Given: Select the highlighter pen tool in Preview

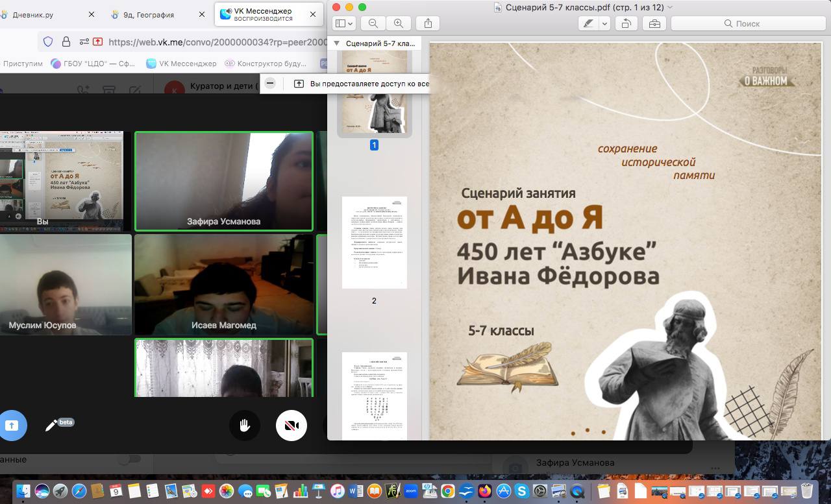Looking at the screenshot, I should (588, 23).
